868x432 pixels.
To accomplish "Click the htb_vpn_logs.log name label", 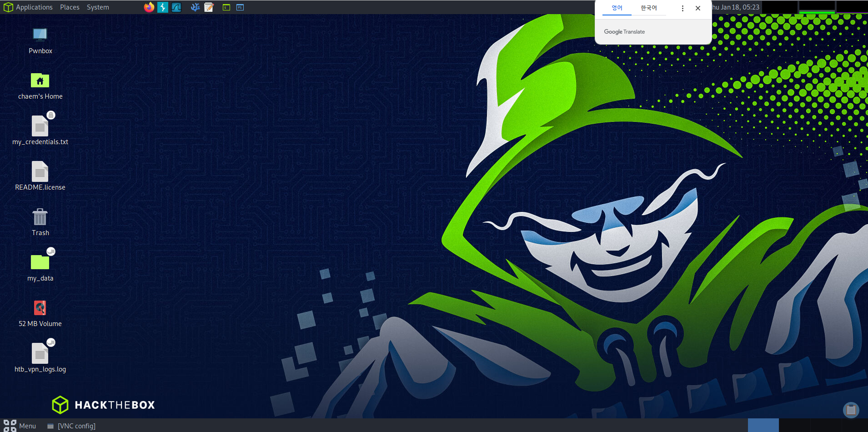I will [40, 369].
